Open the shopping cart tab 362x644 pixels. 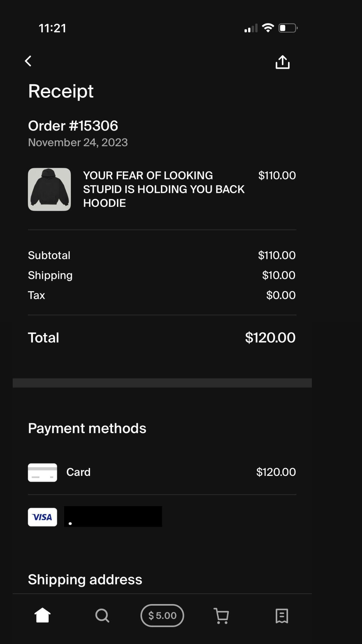tap(221, 616)
